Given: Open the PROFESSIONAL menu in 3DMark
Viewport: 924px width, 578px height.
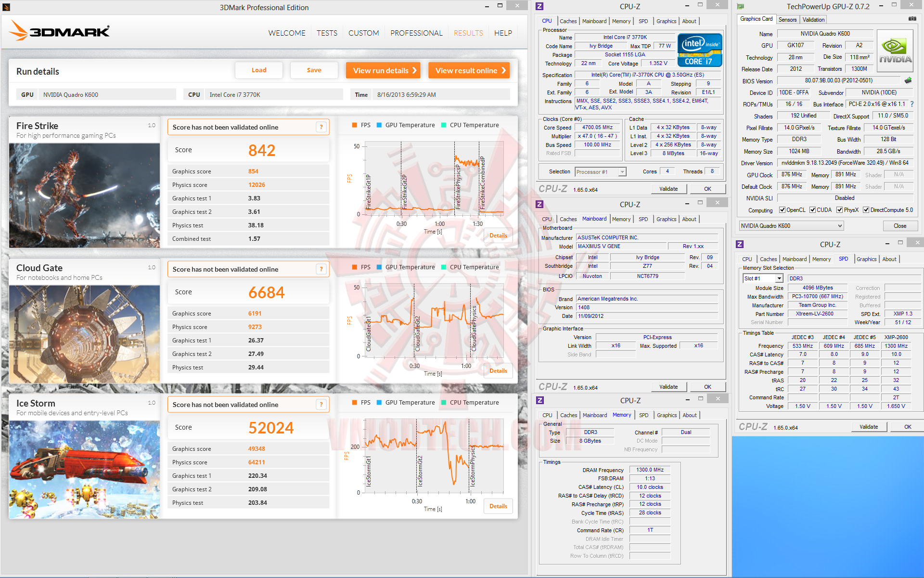Looking at the screenshot, I should (416, 33).
